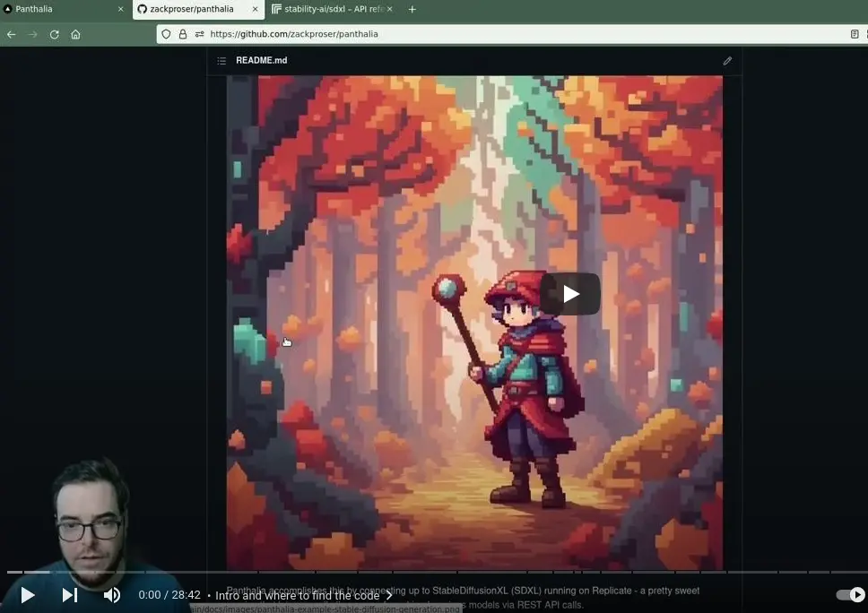Mute the video volume
868x613 pixels.
(x=112, y=595)
